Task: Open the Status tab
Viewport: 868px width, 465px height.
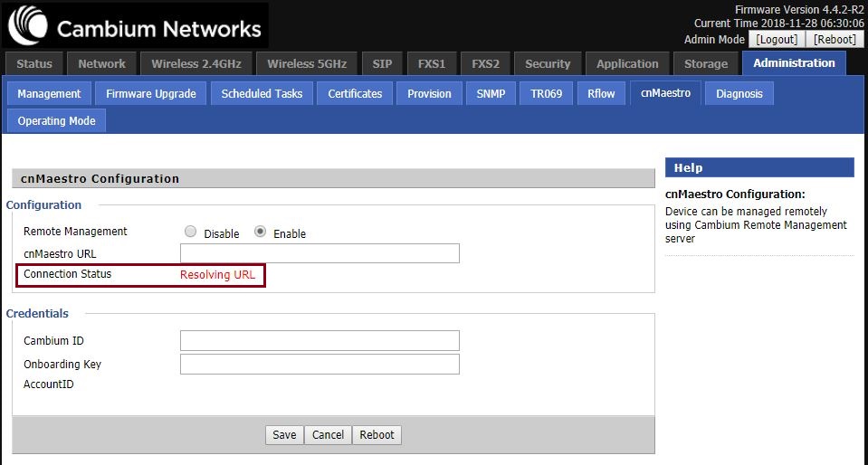Action: click(34, 63)
